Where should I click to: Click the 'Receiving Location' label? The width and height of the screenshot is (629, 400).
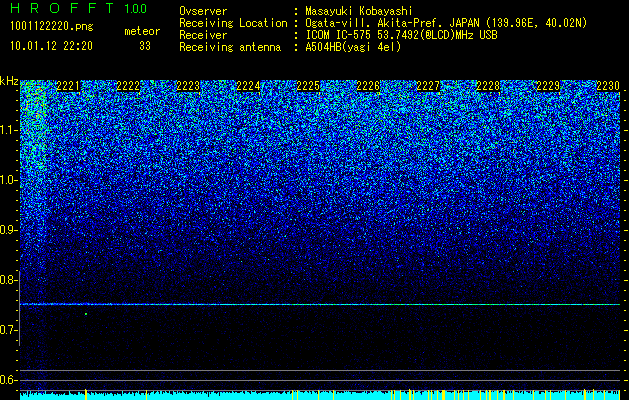tap(233, 23)
